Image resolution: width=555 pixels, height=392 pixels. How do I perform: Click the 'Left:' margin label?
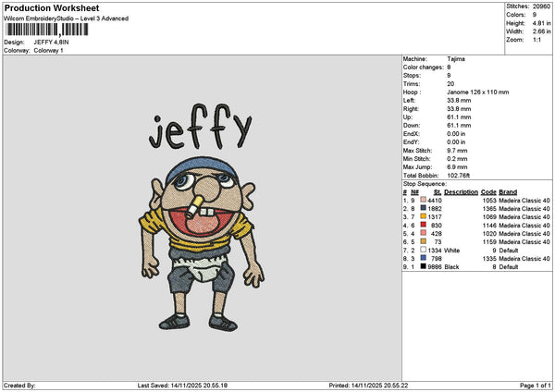(x=409, y=101)
